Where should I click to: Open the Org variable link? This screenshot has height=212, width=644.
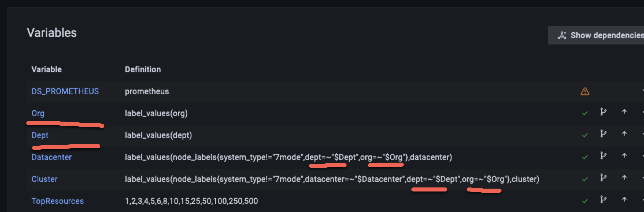(x=38, y=114)
